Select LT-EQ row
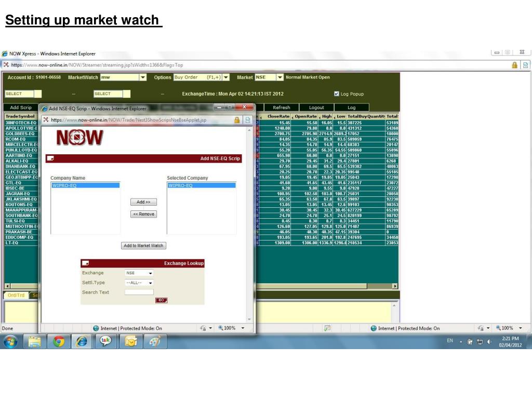532x399 pixels. pos(21,243)
